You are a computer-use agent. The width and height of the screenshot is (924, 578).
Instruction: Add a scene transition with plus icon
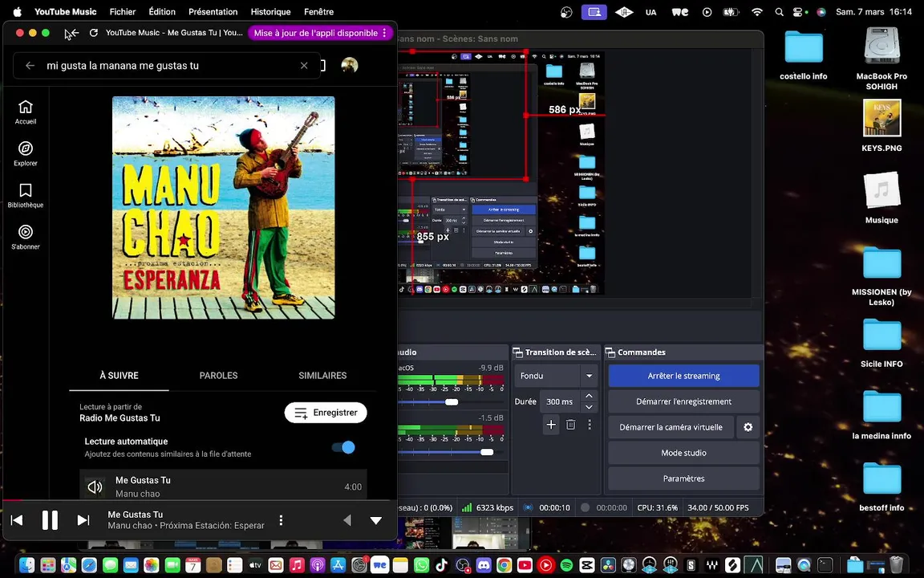551,425
